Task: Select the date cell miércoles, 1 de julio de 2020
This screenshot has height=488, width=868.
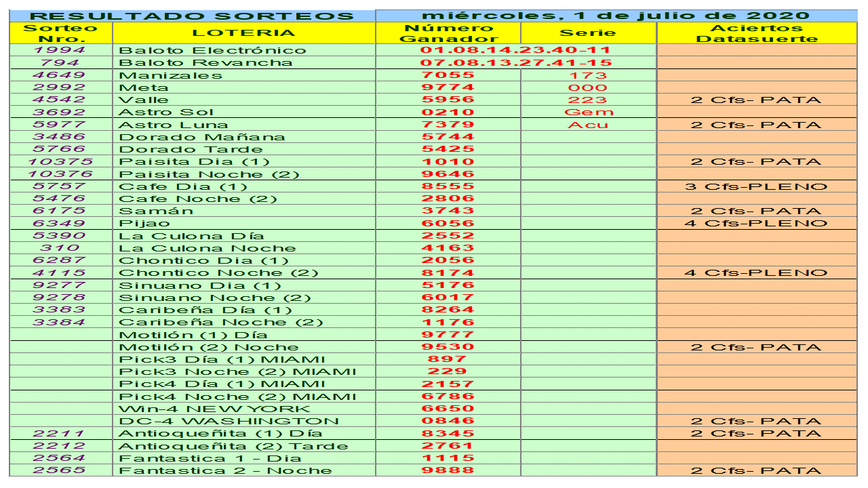Action: click(x=616, y=16)
